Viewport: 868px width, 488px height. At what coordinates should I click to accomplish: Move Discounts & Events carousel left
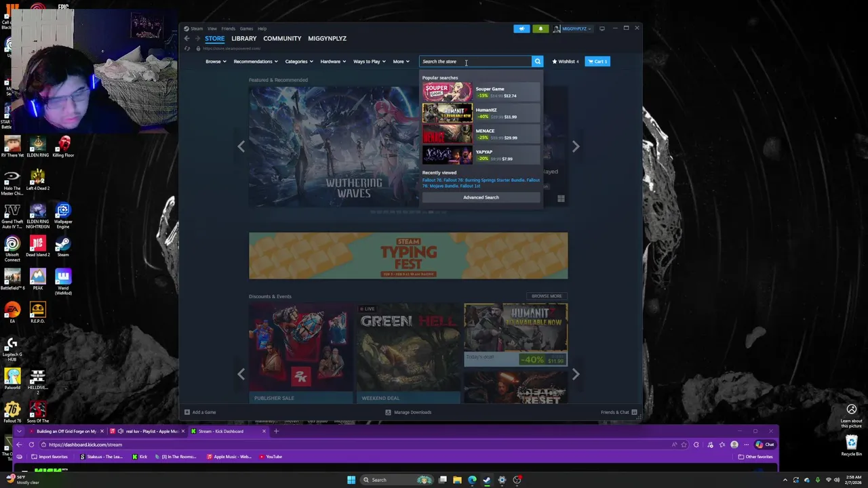pyautogui.click(x=241, y=374)
